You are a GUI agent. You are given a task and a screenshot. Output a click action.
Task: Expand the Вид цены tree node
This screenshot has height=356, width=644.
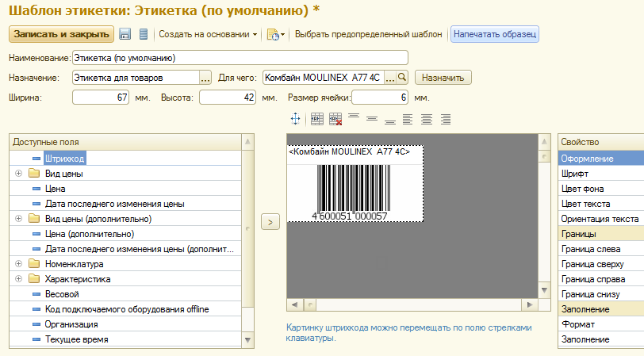click(x=18, y=174)
